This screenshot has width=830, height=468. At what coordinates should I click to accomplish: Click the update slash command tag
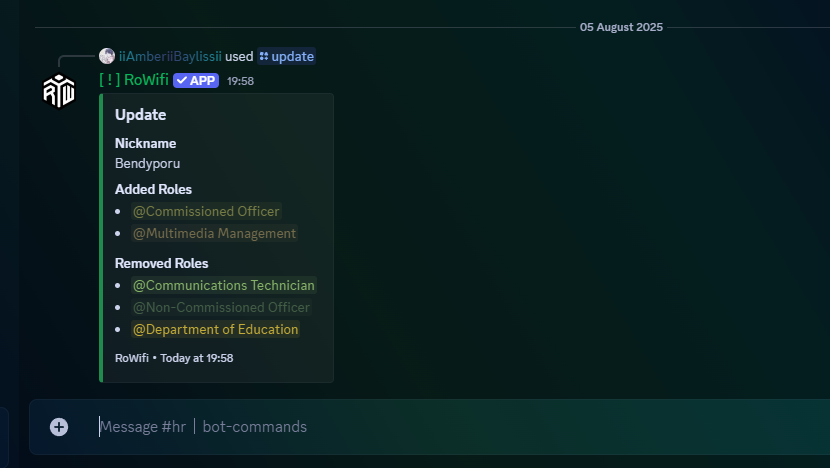pos(286,56)
